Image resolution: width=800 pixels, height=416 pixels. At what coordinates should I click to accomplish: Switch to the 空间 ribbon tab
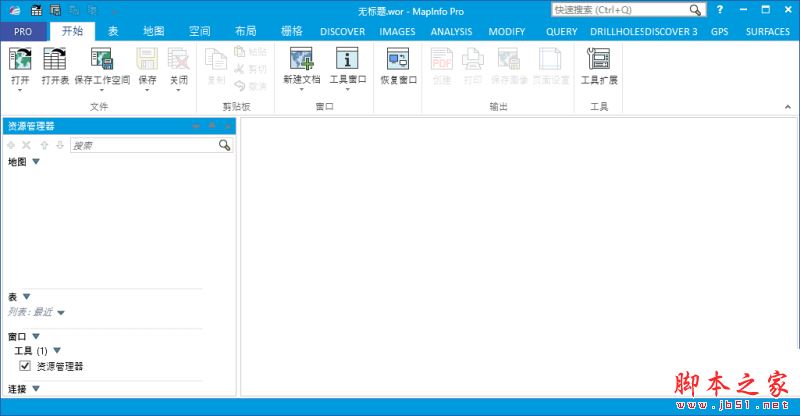(199, 31)
